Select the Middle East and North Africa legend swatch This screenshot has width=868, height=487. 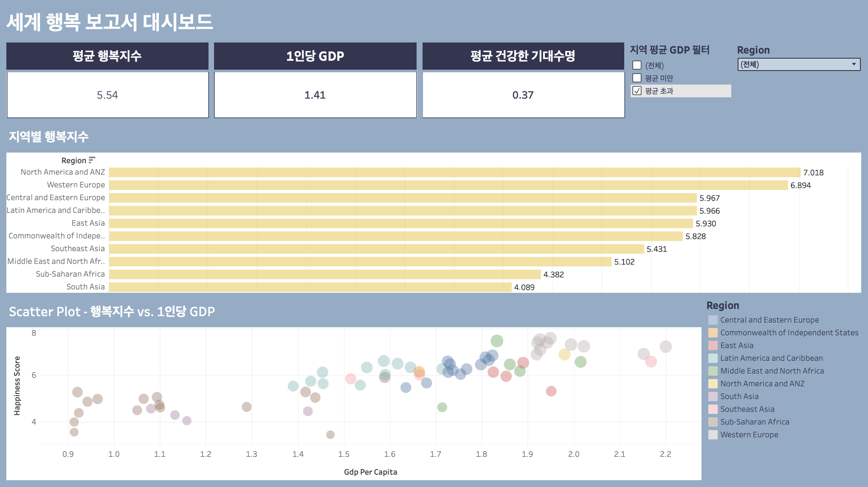point(713,371)
